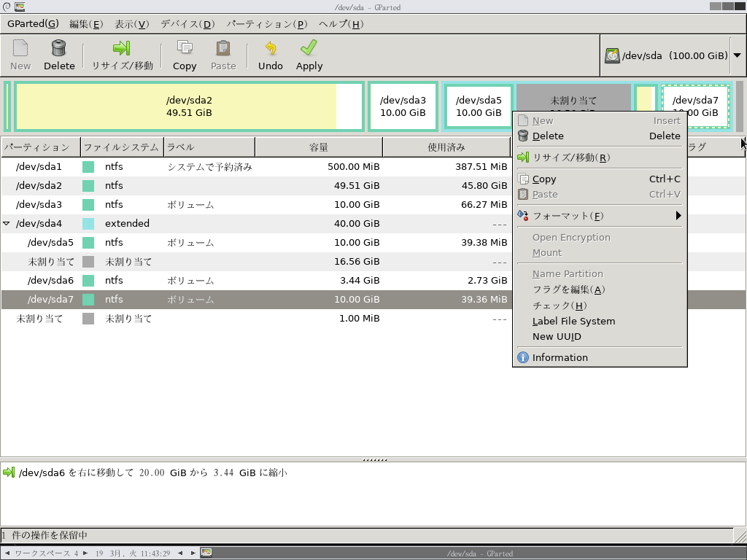Sort by ファイルシステム column header
Screen dimensions: 747x560
(x=122, y=147)
